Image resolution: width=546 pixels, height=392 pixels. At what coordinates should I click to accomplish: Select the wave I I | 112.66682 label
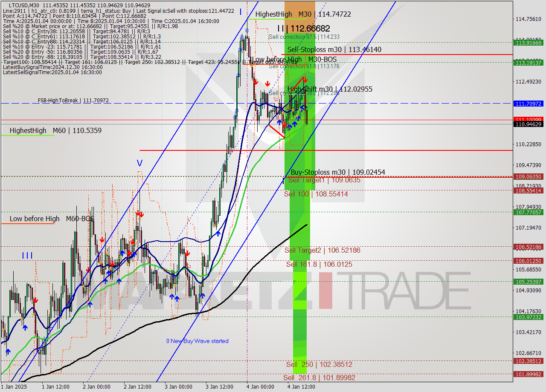(x=303, y=29)
